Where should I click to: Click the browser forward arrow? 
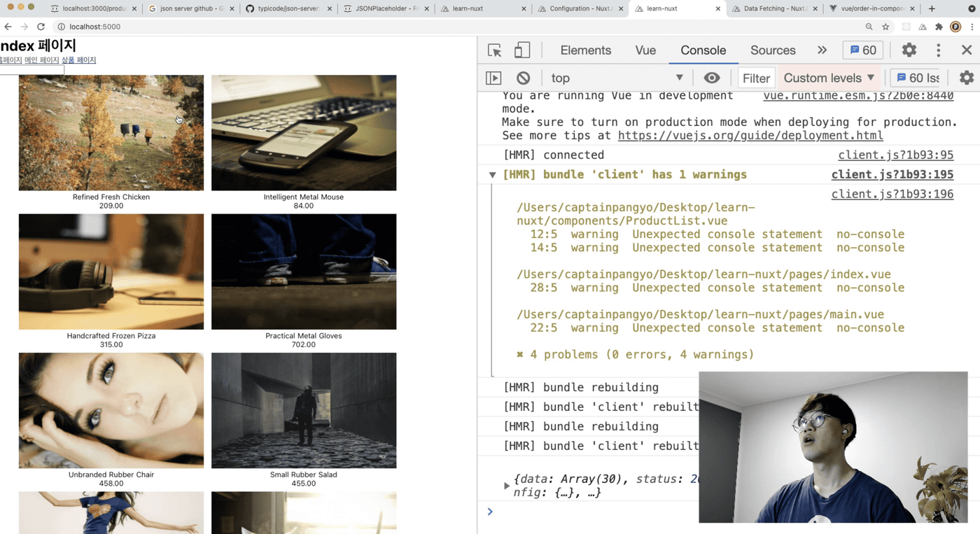click(x=24, y=27)
